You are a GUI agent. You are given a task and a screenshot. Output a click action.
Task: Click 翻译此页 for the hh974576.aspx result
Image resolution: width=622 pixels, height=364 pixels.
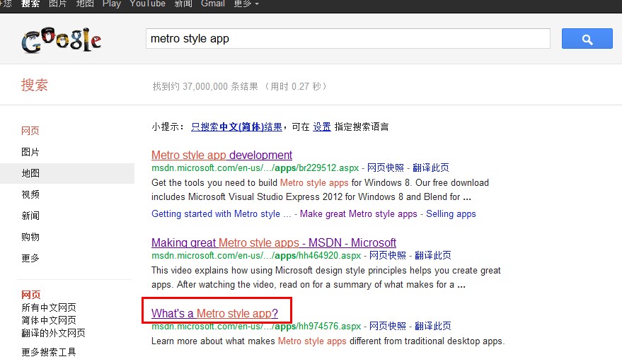433,326
